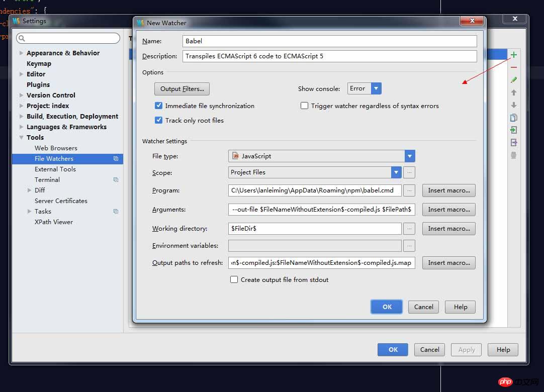Click the Arguments text field
Image resolution: width=544 pixels, height=392 pixels.
tap(322, 210)
